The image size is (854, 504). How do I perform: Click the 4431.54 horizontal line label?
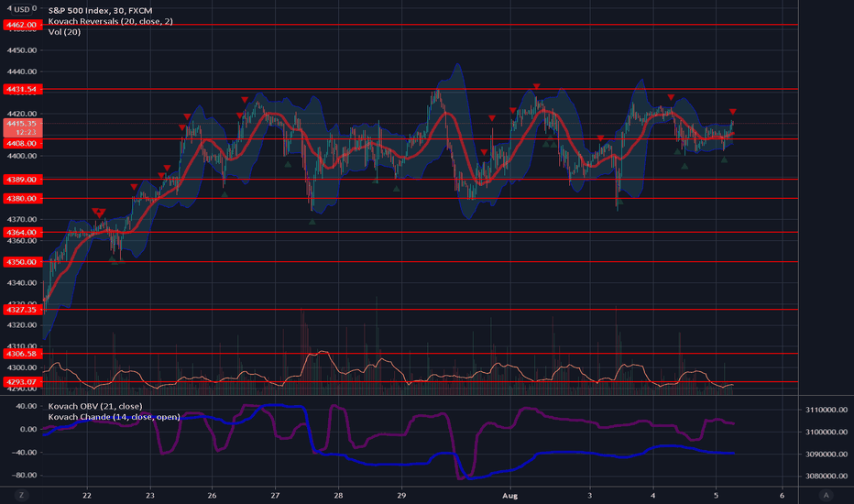point(22,89)
